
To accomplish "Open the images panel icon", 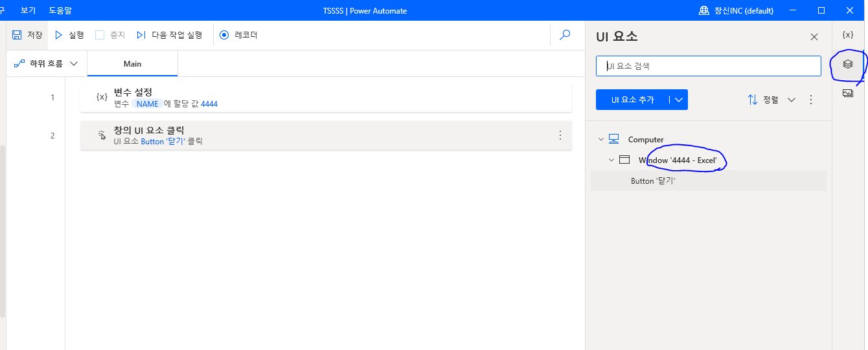I will [847, 93].
